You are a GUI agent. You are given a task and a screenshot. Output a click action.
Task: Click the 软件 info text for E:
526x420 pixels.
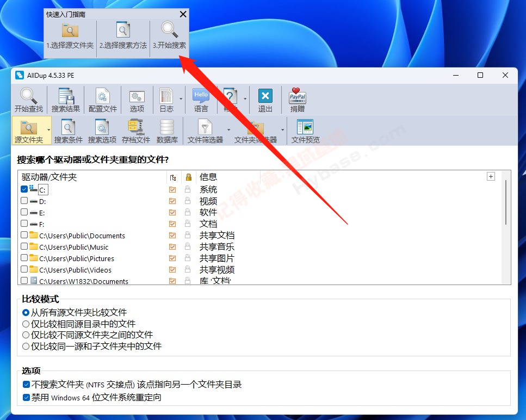(x=208, y=212)
